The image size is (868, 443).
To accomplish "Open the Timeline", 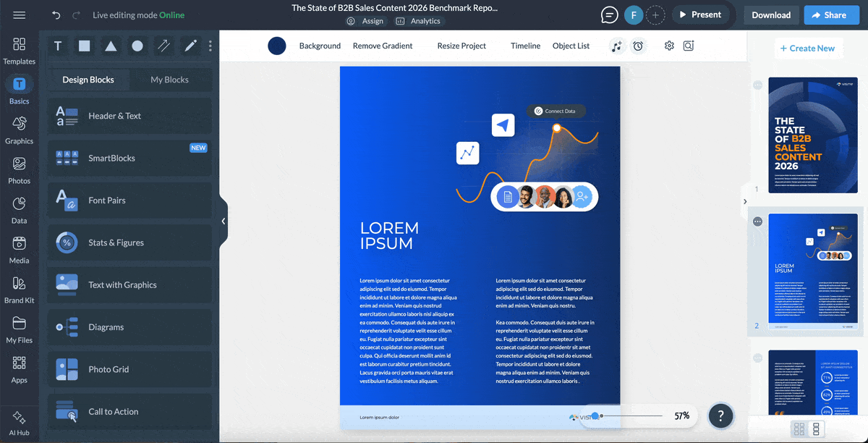I will click(x=525, y=46).
